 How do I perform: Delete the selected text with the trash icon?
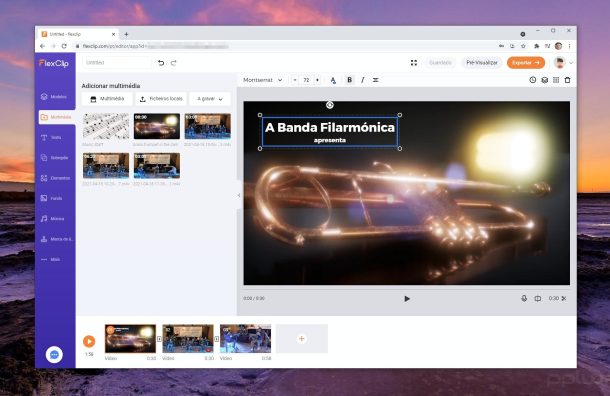567,80
